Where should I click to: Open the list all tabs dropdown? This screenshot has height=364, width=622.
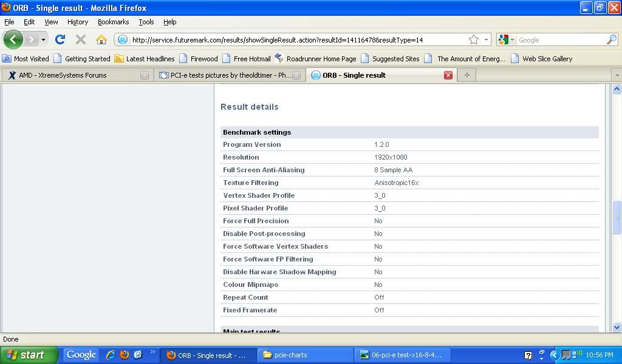[617, 75]
